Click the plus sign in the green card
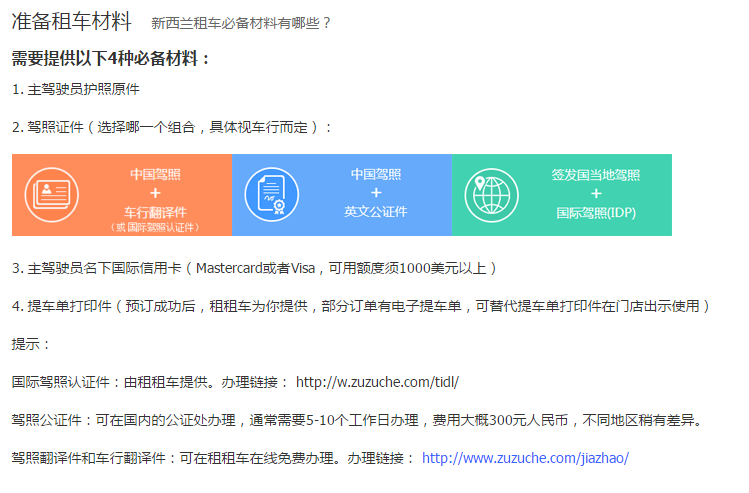This screenshot has width=749, height=493. click(x=596, y=193)
